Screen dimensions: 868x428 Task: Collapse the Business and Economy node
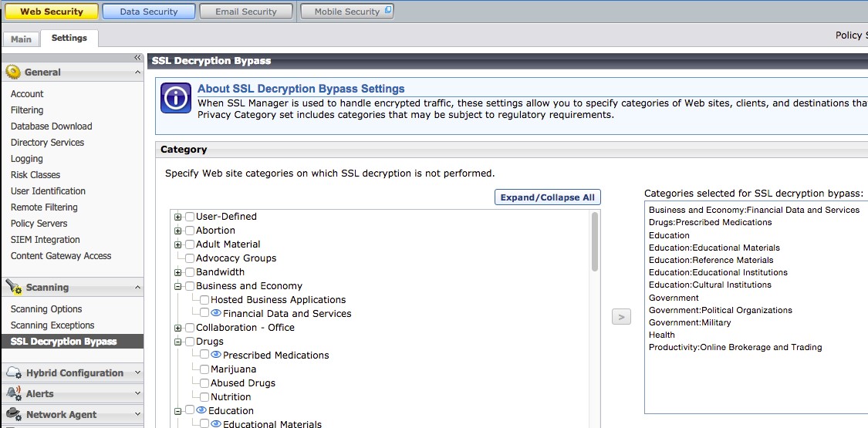coord(178,286)
